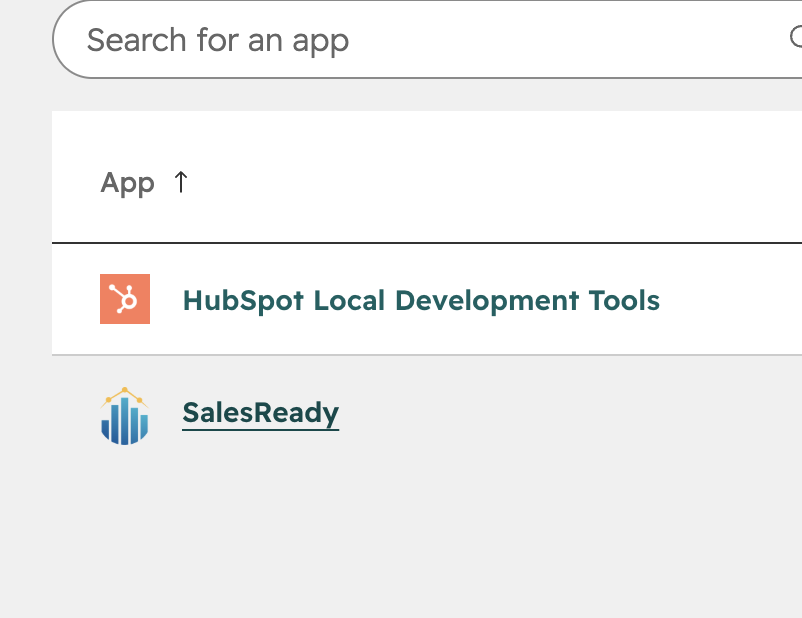
Task: Select the HubSpot Local Development Tools row
Action: (427, 299)
